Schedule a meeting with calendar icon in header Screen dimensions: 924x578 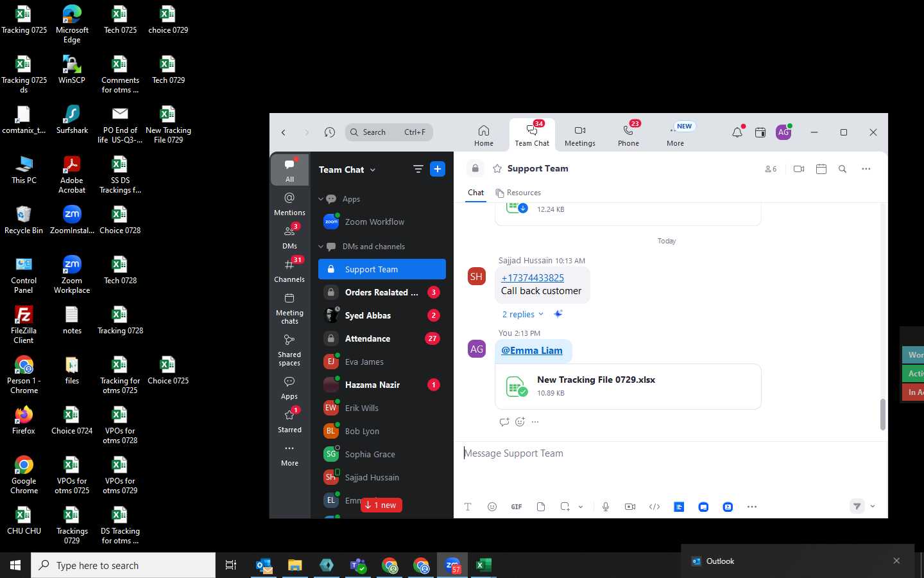[x=821, y=169]
